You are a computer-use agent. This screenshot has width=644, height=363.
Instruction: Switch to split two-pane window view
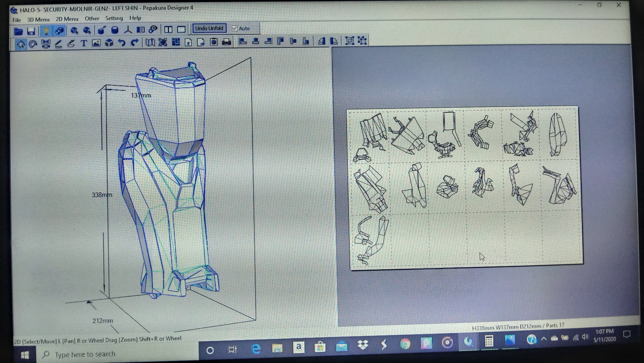point(168,30)
